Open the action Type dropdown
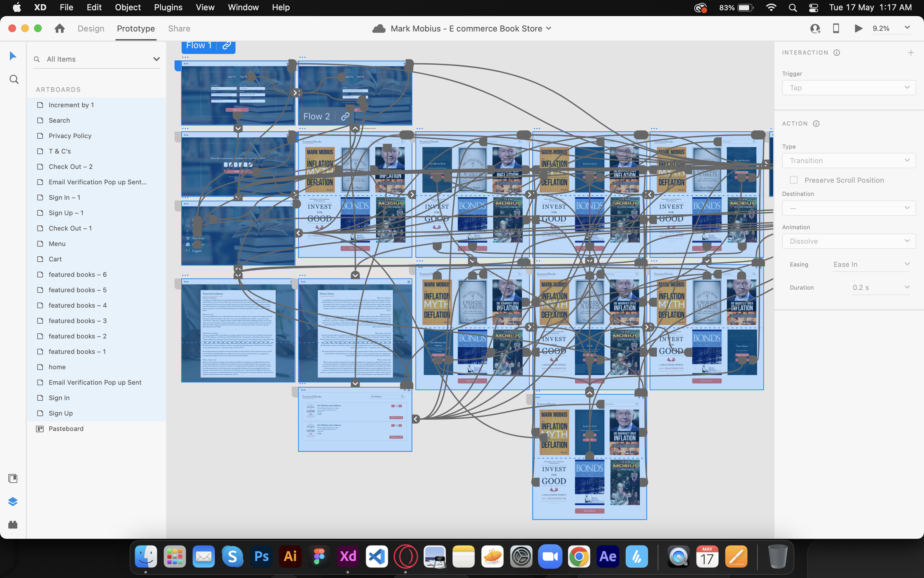 (x=849, y=161)
